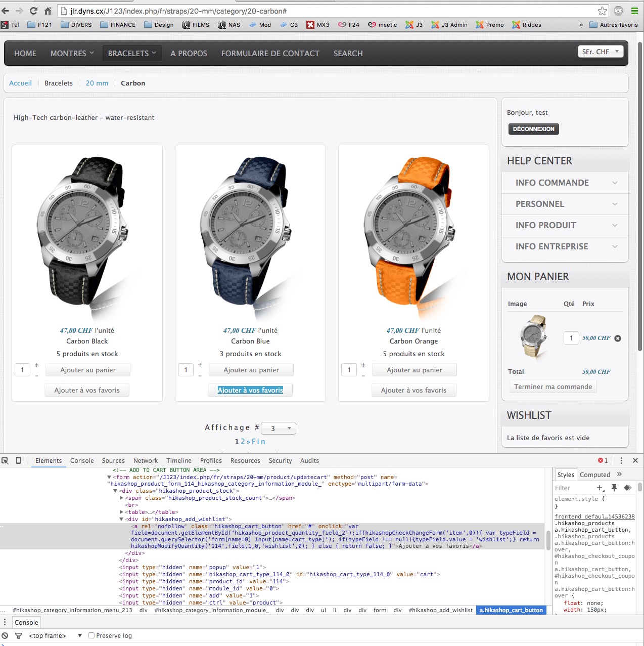Enable the Preserve log checkbox

click(91, 635)
